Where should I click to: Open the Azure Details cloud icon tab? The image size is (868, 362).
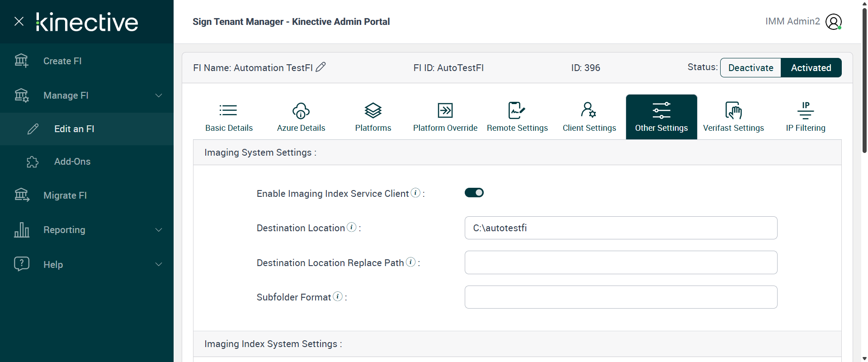301,110
